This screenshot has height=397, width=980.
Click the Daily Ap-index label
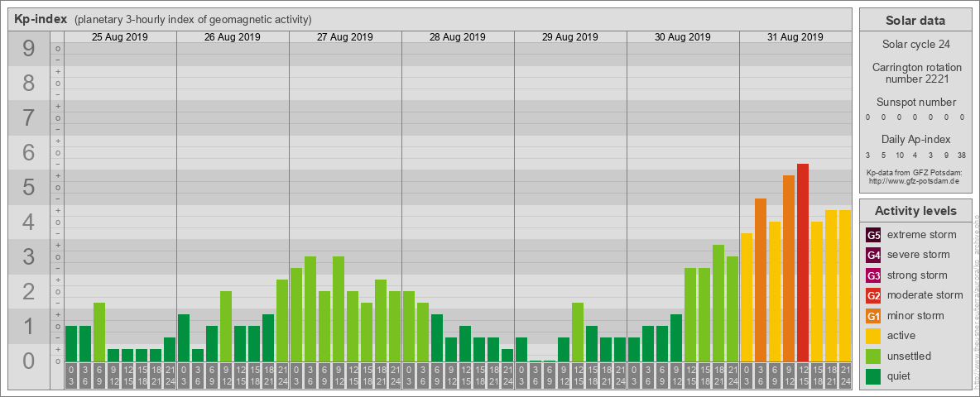point(915,139)
